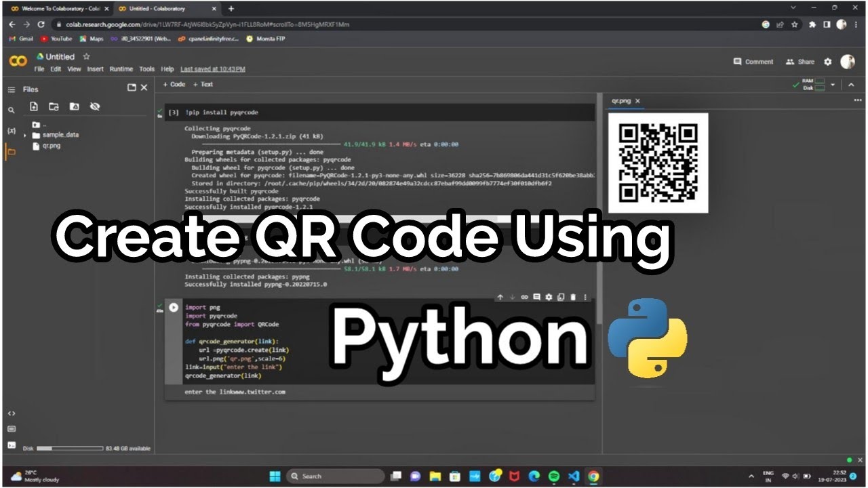Open the Terminal icon in sidebar
This screenshot has width=868, height=488.
[12, 445]
